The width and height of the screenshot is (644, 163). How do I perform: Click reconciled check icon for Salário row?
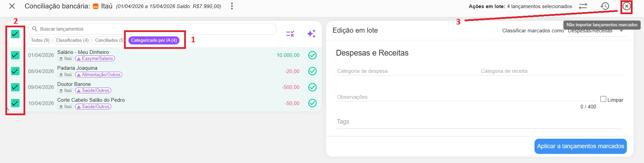[312, 55]
